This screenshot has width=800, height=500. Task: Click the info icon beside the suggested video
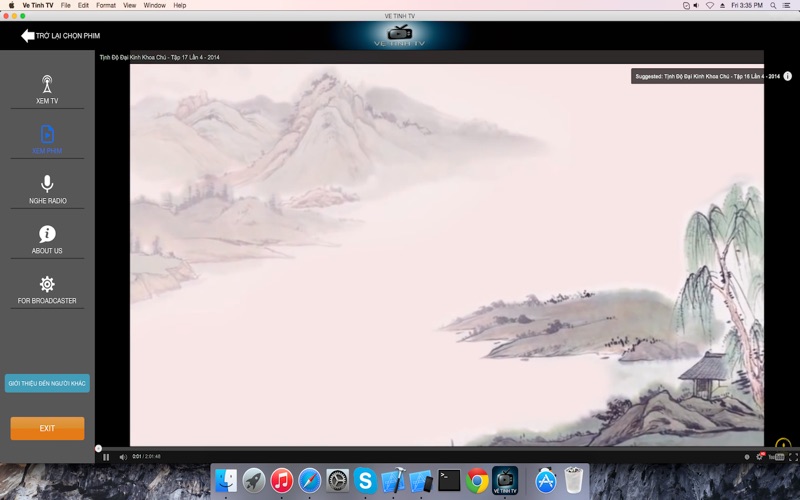pos(788,76)
